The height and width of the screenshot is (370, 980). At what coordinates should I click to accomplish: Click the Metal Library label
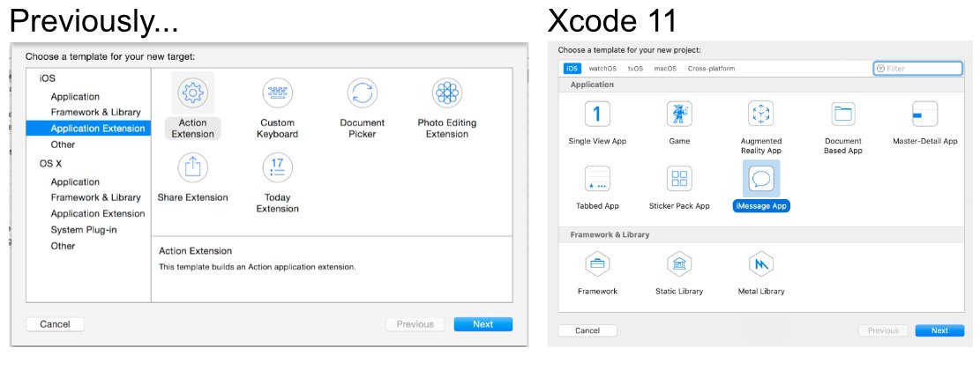coord(761,292)
